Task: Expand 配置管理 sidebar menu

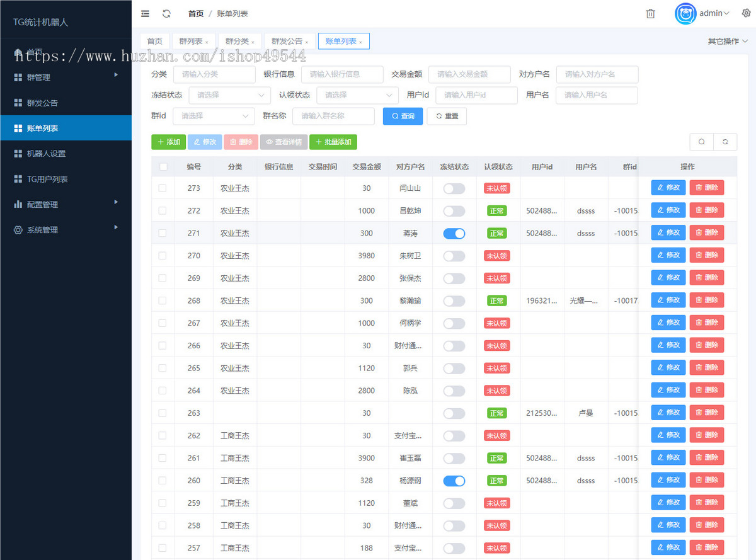Action: click(x=66, y=204)
